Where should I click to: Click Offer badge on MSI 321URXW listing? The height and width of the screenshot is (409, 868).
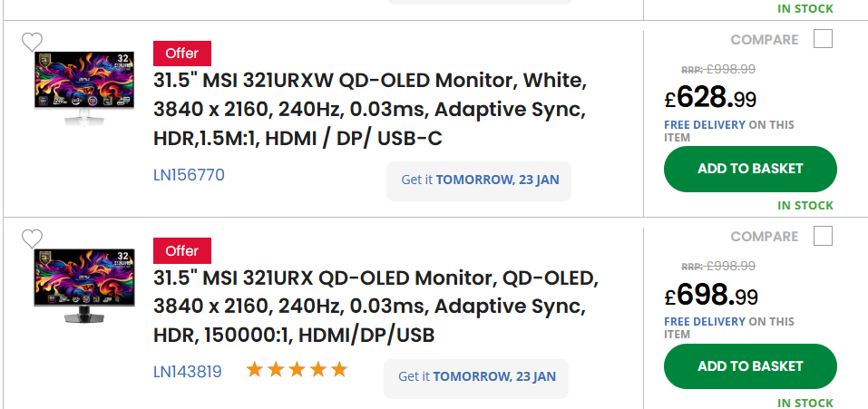[182, 54]
